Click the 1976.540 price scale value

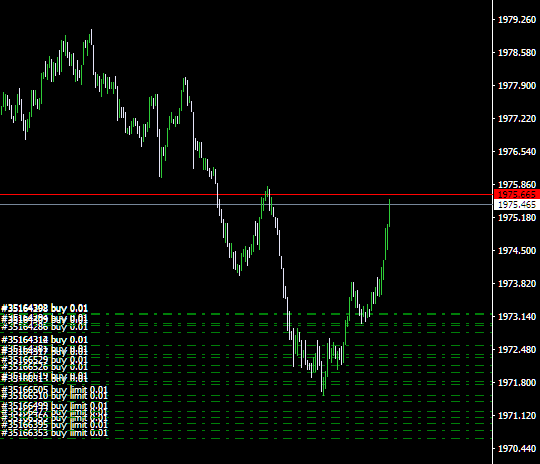pos(517,152)
